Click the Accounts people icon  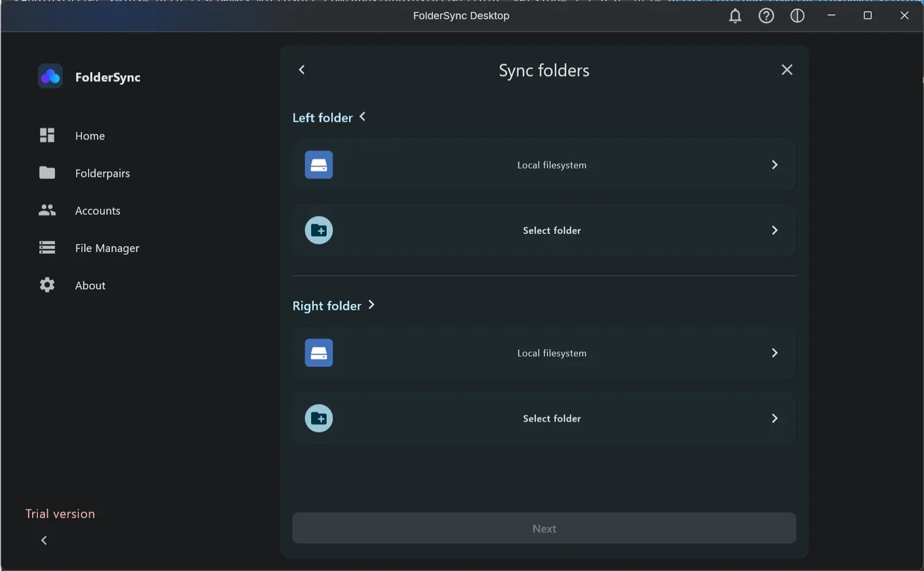coord(47,211)
